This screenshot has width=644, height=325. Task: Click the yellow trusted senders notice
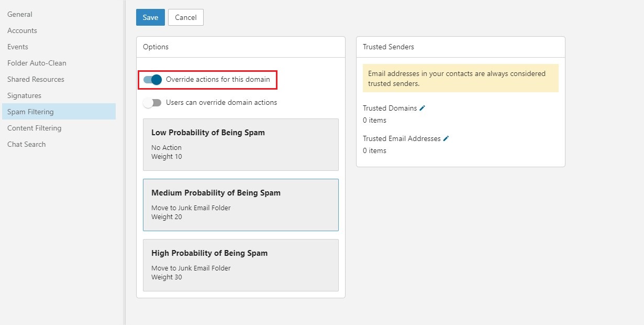coord(461,78)
